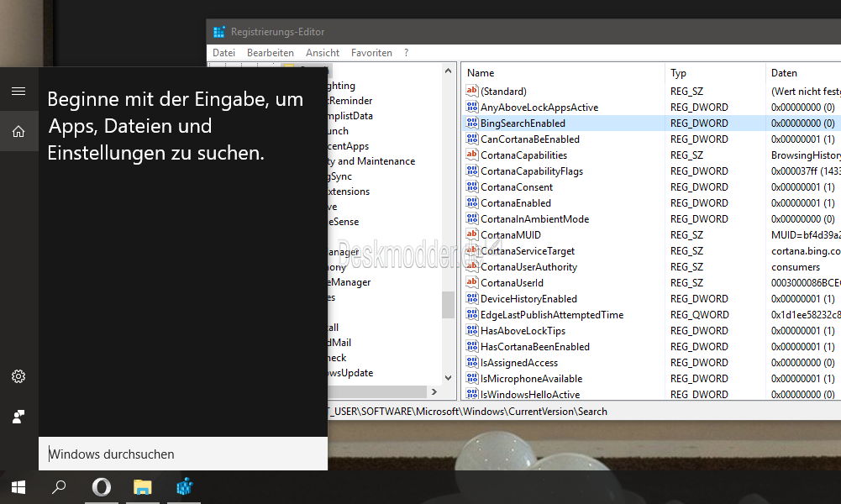Select the tree key ending 'plistData'

click(x=350, y=115)
